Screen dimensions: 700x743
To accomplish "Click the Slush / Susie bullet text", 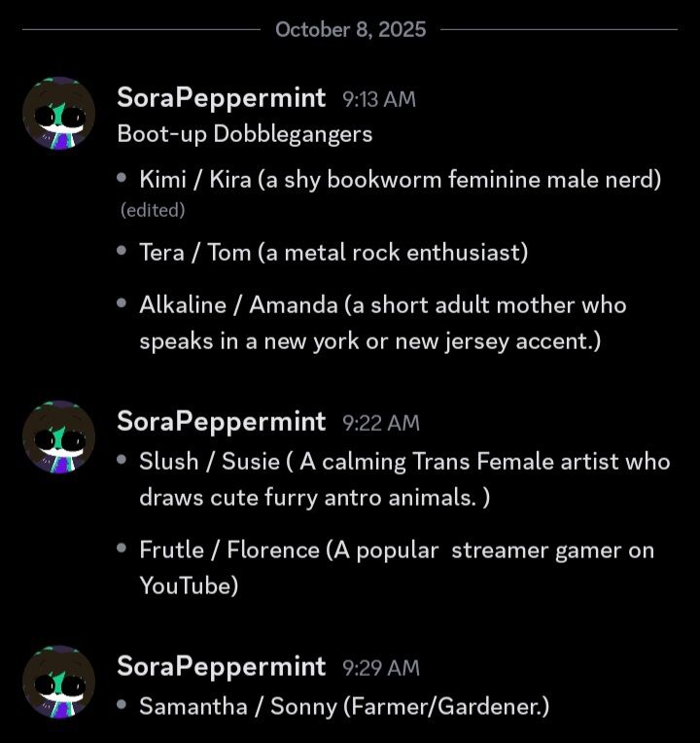I will coord(404,479).
